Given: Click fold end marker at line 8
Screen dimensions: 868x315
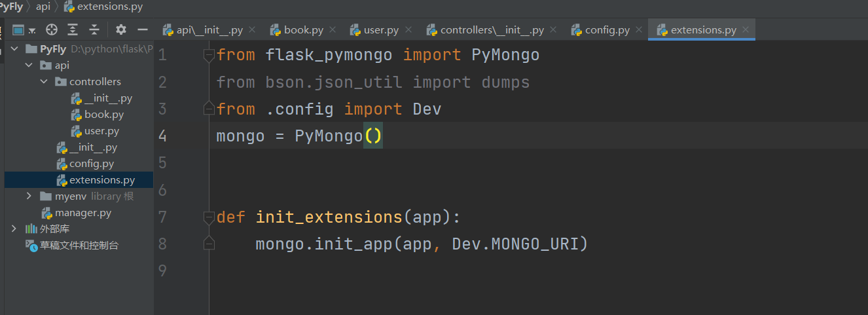Looking at the screenshot, I should (x=209, y=243).
